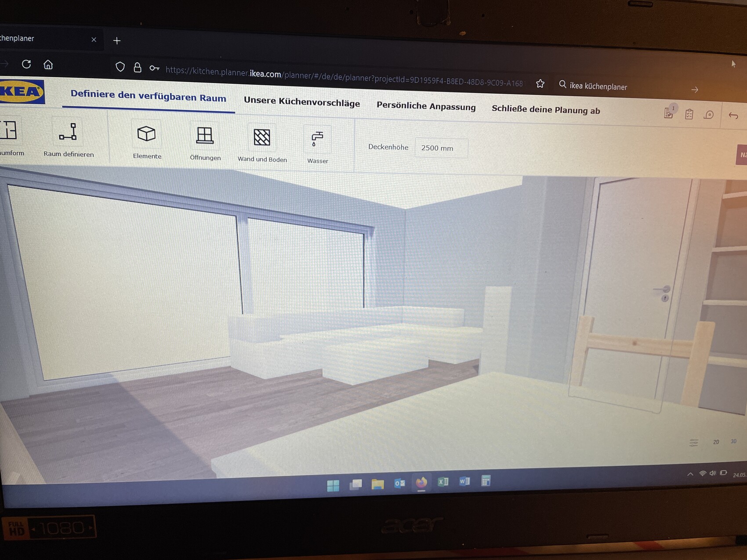
Task: Open the view settings sliders icon
Action: click(694, 442)
